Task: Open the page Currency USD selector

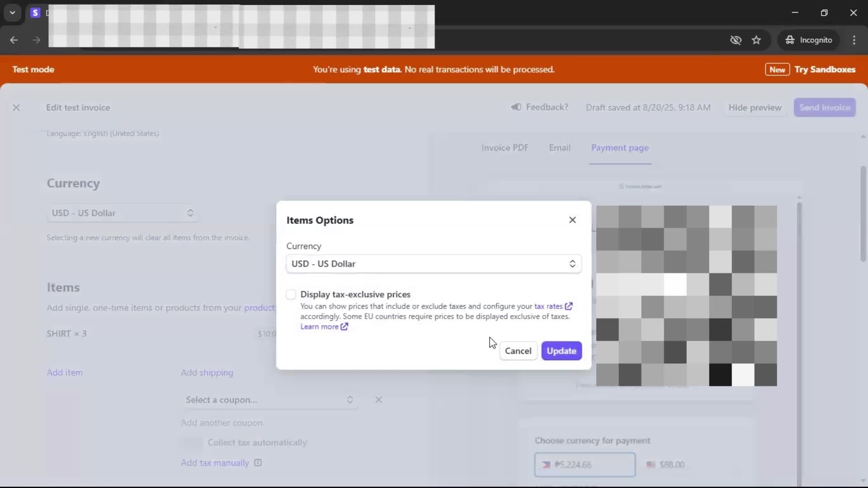Action: click(123, 213)
